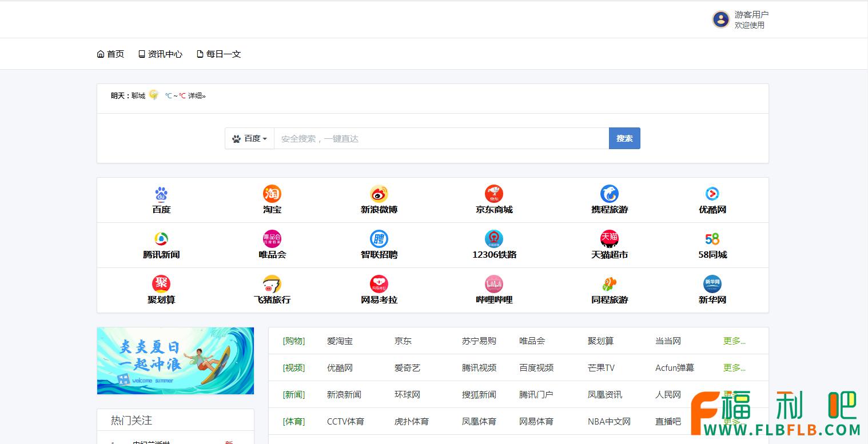Viewport: 868px width, 444px height.
Task: Open the [视频] category label
Action: pos(294,368)
